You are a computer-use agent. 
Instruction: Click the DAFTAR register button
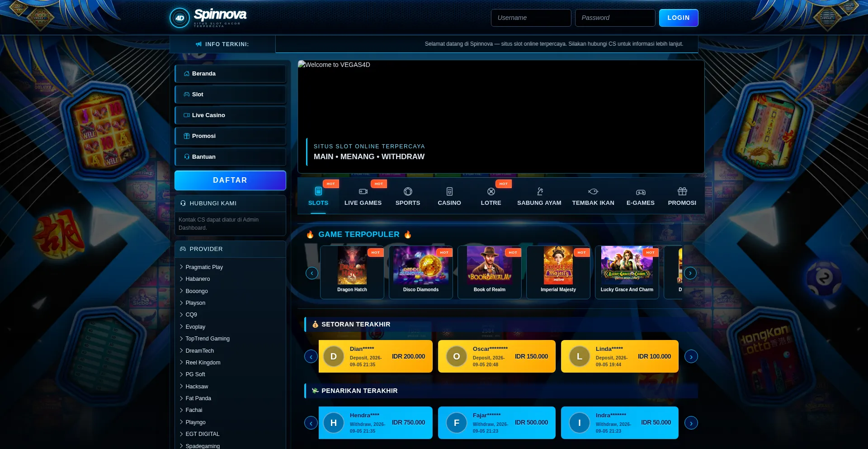click(x=230, y=180)
